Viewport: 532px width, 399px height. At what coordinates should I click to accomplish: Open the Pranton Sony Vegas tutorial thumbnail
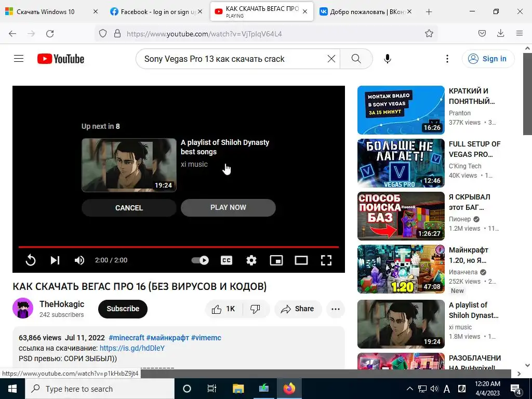[x=401, y=110]
